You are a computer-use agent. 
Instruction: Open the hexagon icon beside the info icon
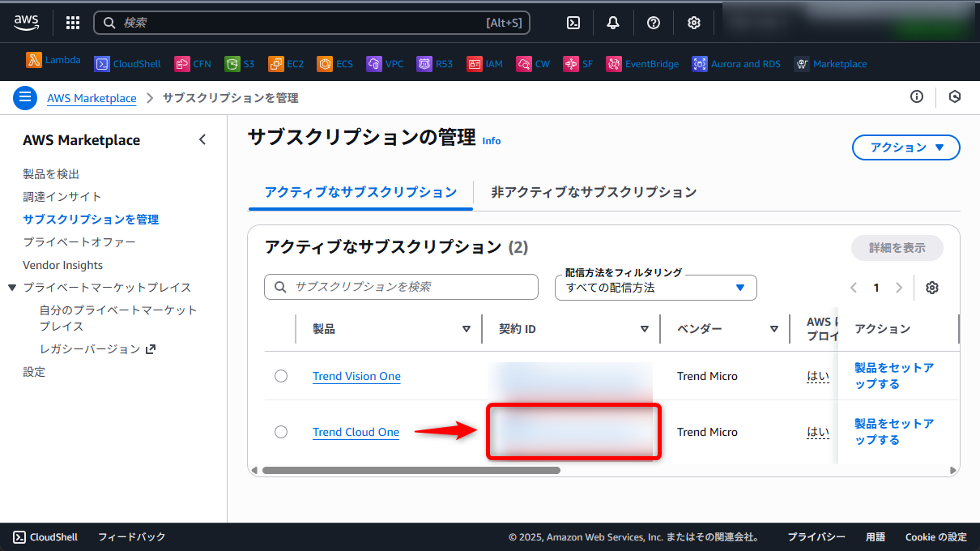955,97
